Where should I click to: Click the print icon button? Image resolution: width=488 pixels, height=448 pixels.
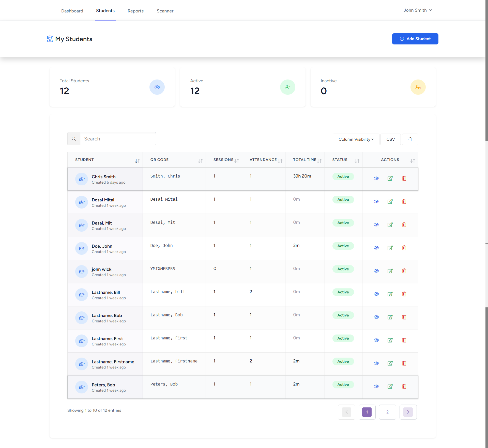point(410,139)
